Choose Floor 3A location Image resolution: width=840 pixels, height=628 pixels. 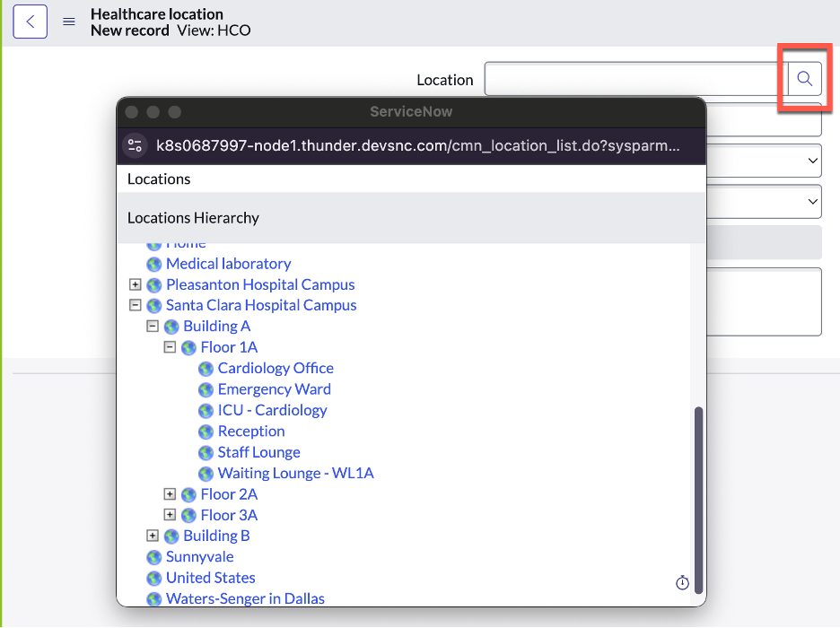click(x=229, y=515)
